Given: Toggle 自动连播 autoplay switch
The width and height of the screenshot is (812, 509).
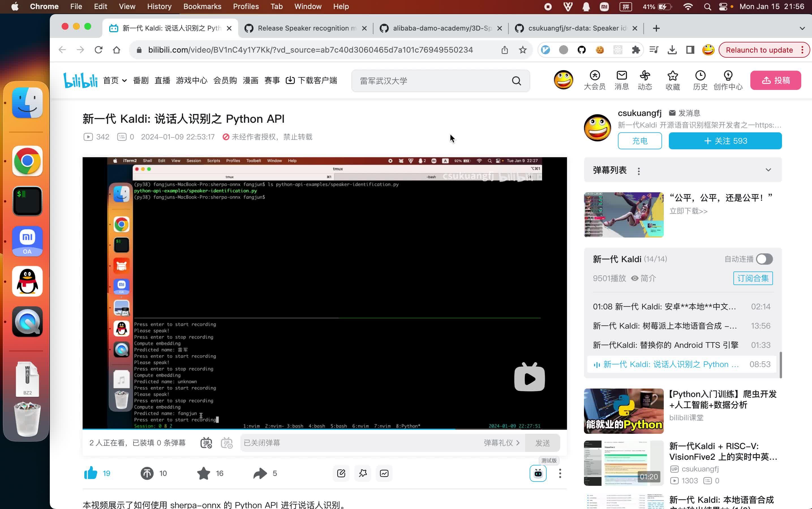Looking at the screenshot, I should click(x=764, y=259).
